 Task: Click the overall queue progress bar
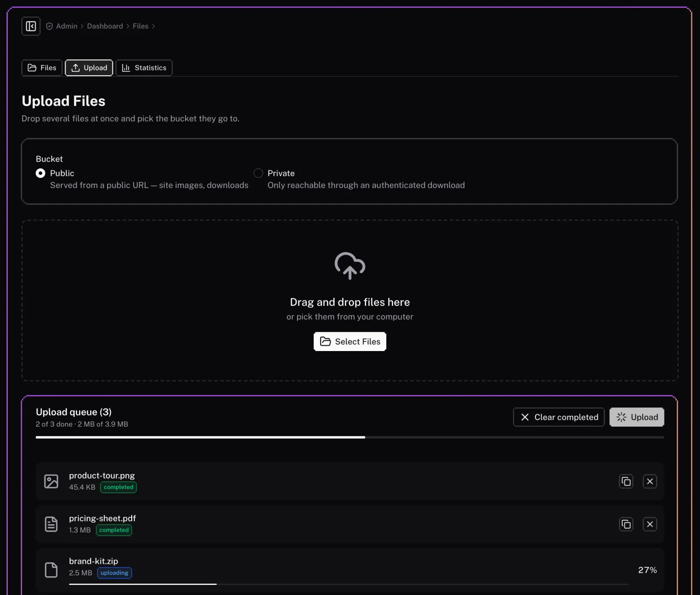tap(350, 437)
